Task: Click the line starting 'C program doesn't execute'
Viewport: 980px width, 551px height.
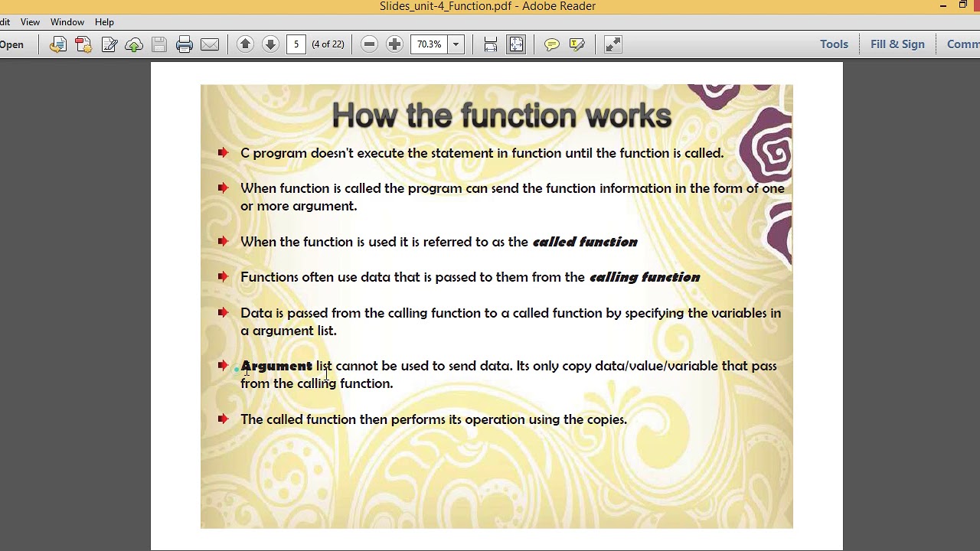Action: pos(482,153)
